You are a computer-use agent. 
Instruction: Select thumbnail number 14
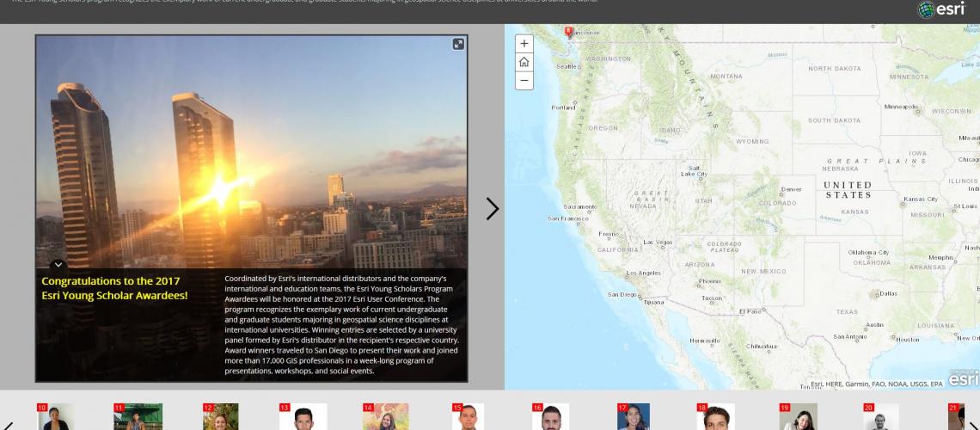click(386, 416)
